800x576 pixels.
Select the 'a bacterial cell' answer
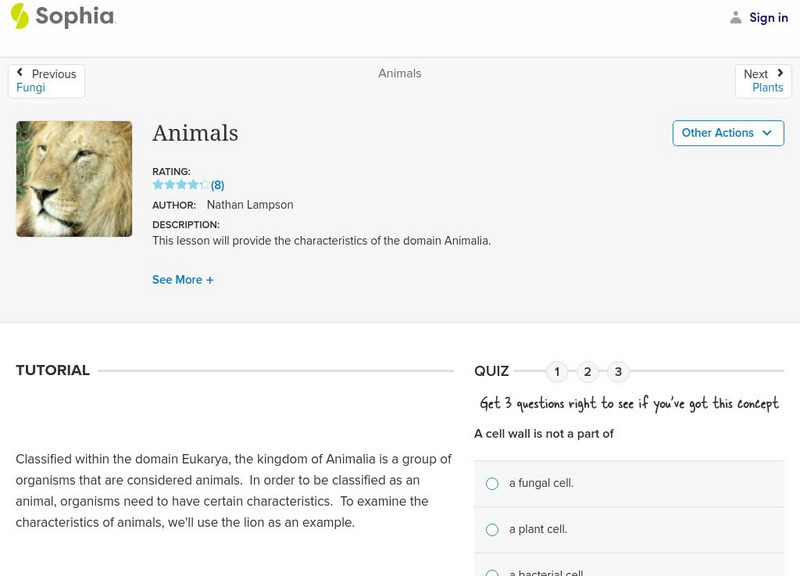[x=492, y=573]
